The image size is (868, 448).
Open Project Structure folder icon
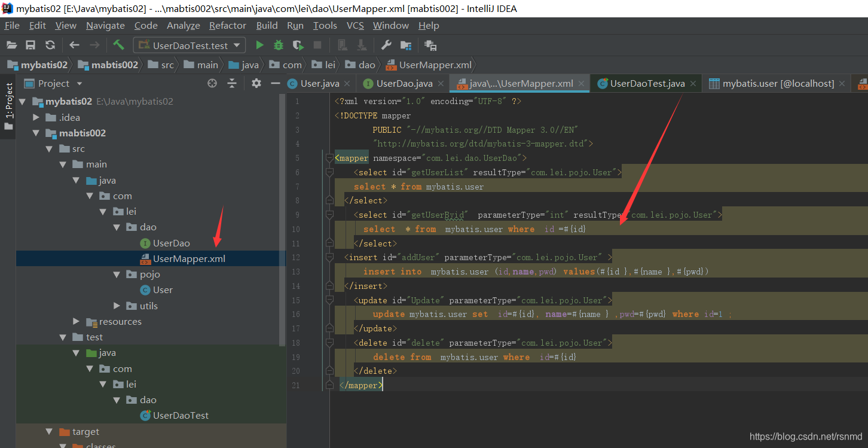pos(406,45)
